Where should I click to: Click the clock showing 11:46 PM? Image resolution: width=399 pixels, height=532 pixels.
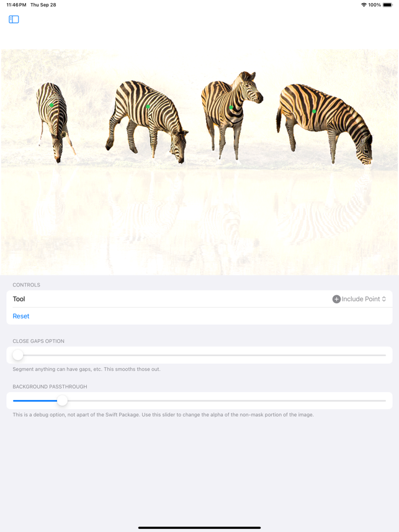16,5
